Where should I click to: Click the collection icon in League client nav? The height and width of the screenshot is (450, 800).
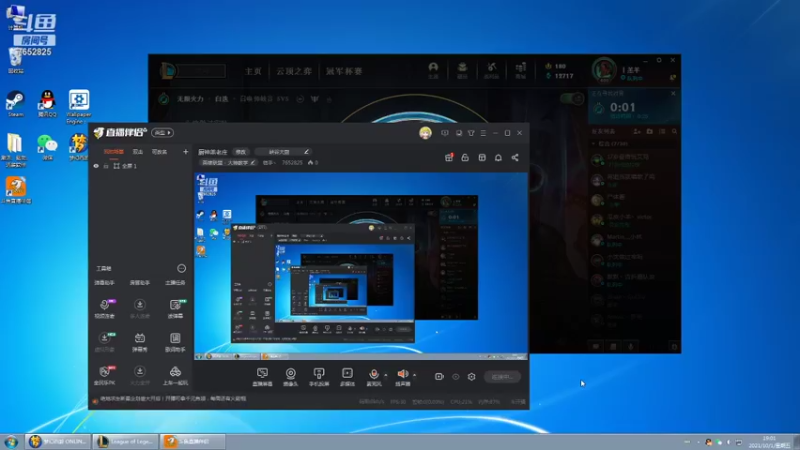[x=462, y=70]
